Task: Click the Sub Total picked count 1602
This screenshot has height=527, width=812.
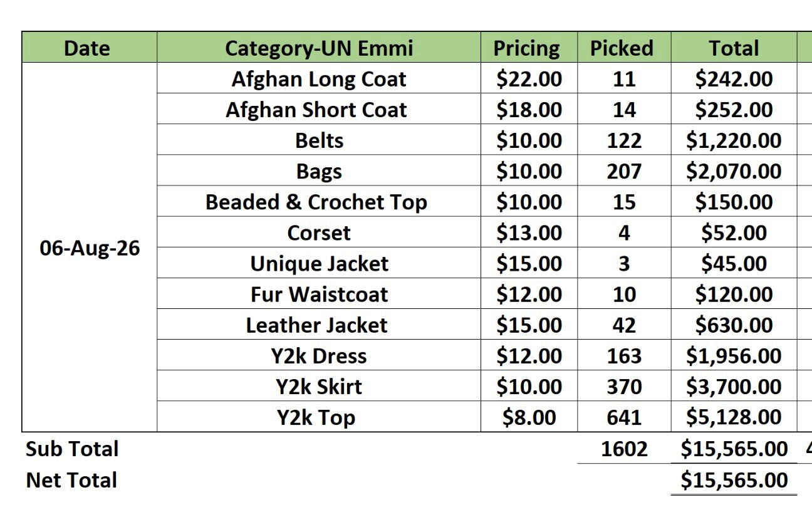Action: pos(624,448)
